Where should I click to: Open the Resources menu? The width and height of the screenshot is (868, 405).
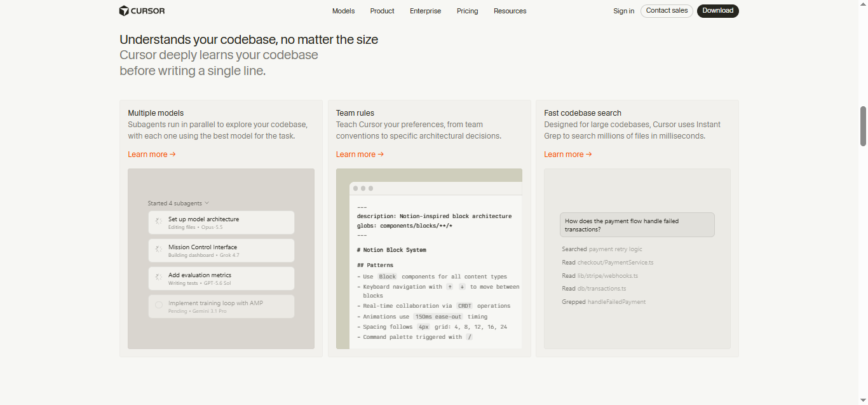click(x=510, y=11)
